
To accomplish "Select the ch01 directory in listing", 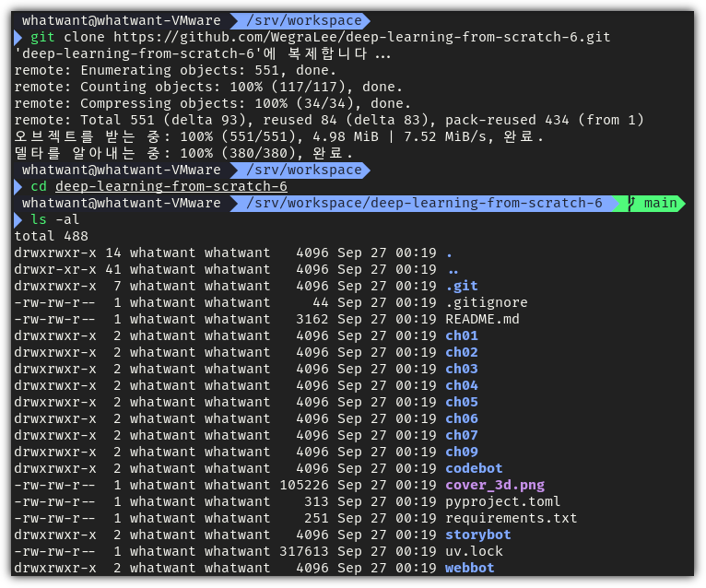I will (462, 335).
